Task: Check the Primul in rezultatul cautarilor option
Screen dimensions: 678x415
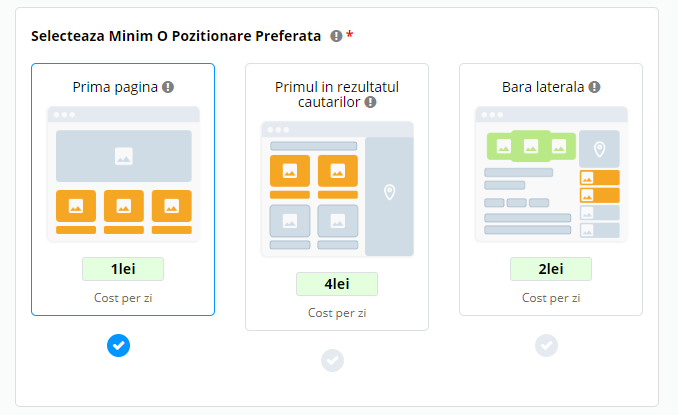Action: tap(333, 361)
